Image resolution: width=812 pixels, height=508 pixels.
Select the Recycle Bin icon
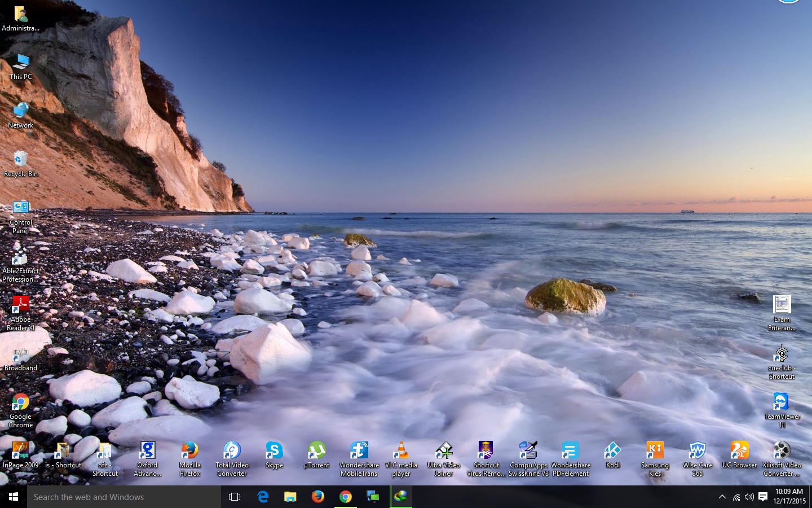pos(20,164)
